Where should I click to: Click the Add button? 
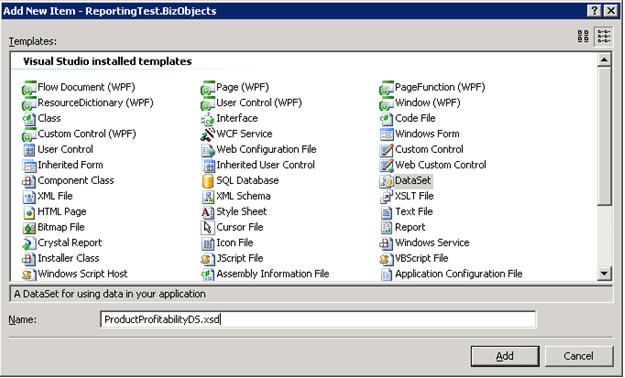505,356
